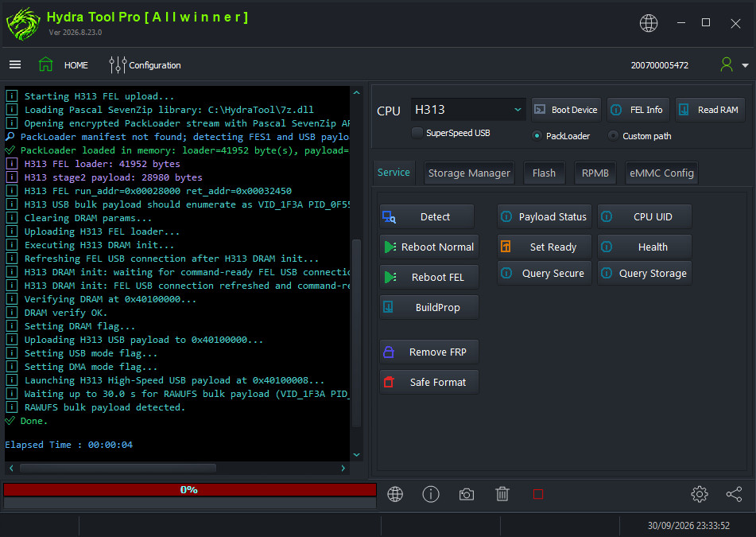This screenshot has height=537, width=756.
Task: Click the Reboot Normal button
Action: [x=429, y=247]
